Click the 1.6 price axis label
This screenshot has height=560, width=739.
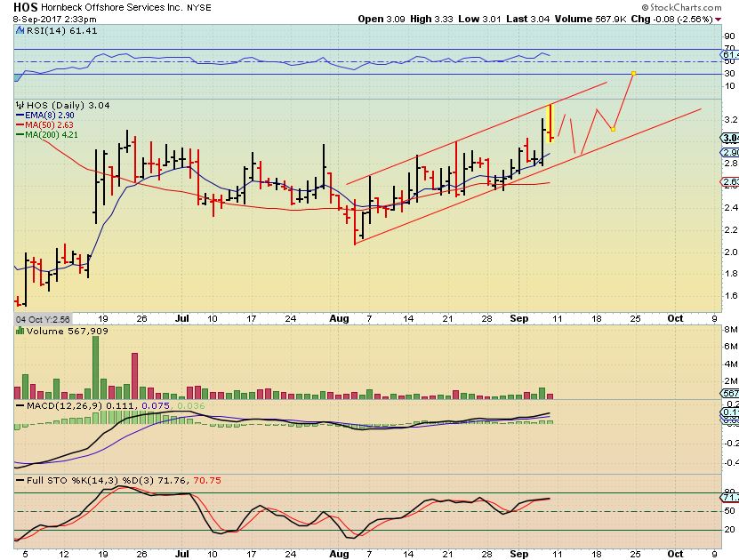(x=730, y=296)
